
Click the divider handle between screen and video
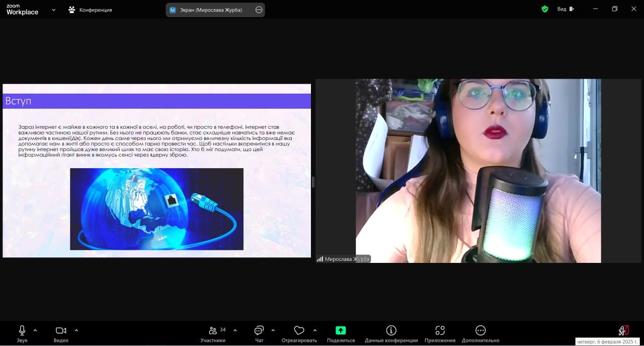coord(313,182)
